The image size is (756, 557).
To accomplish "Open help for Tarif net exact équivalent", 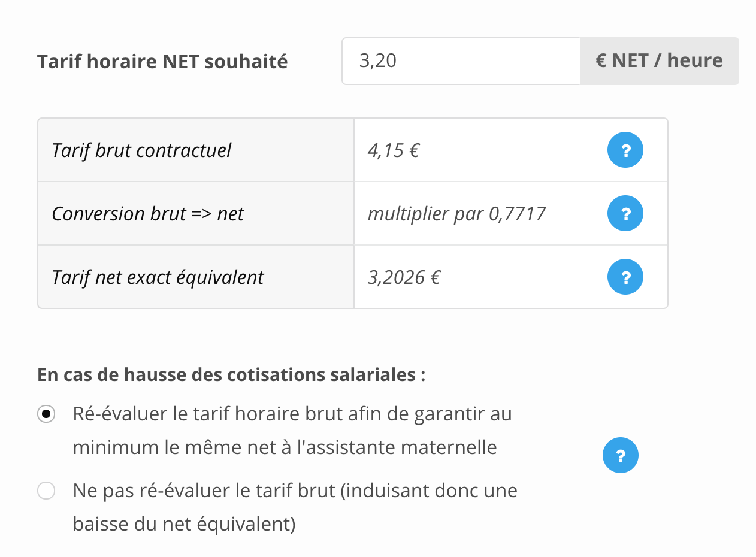I will [x=625, y=277].
